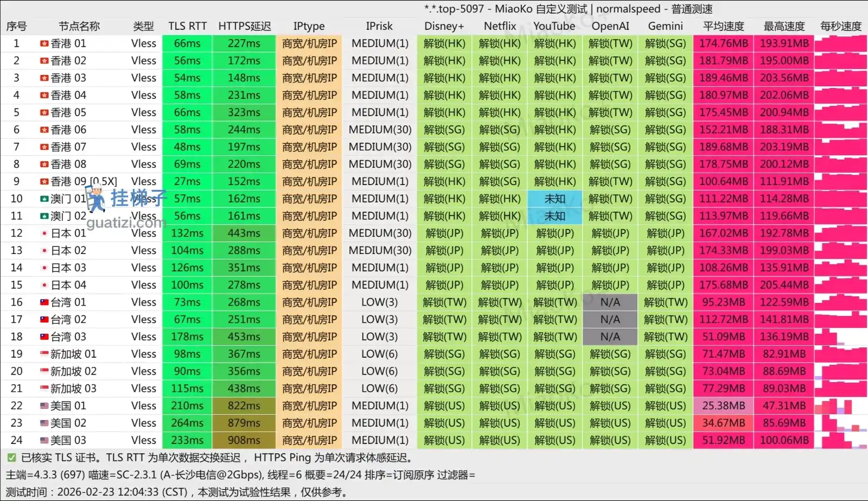
Task: Click the Taiwan flag beside 台湾 01
Action: (44, 302)
